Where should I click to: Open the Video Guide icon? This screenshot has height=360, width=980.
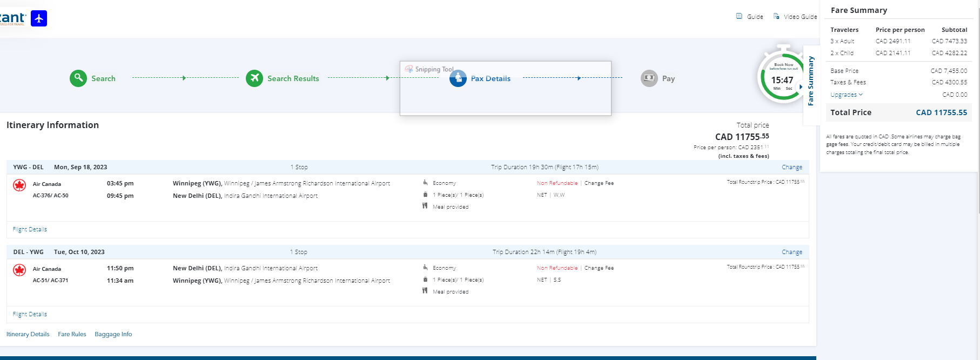click(776, 16)
